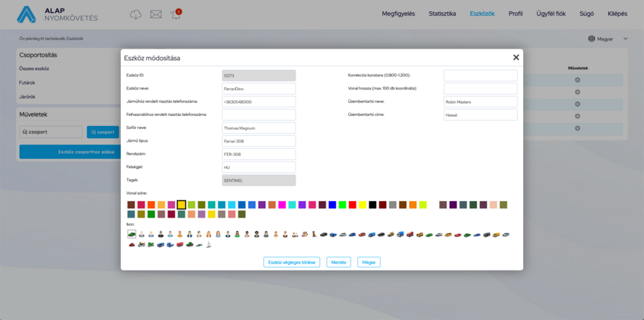
Task: Click the globe language icon
Action: pyautogui.click(x=592, y=39)
